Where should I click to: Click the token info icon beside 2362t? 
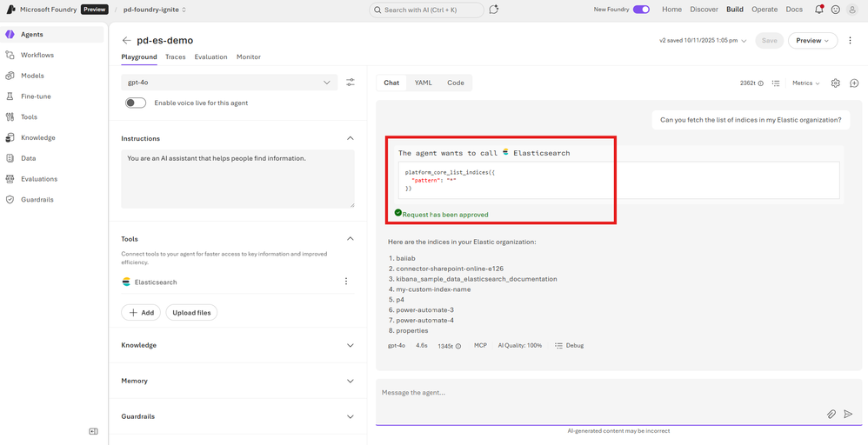(761, 83)
